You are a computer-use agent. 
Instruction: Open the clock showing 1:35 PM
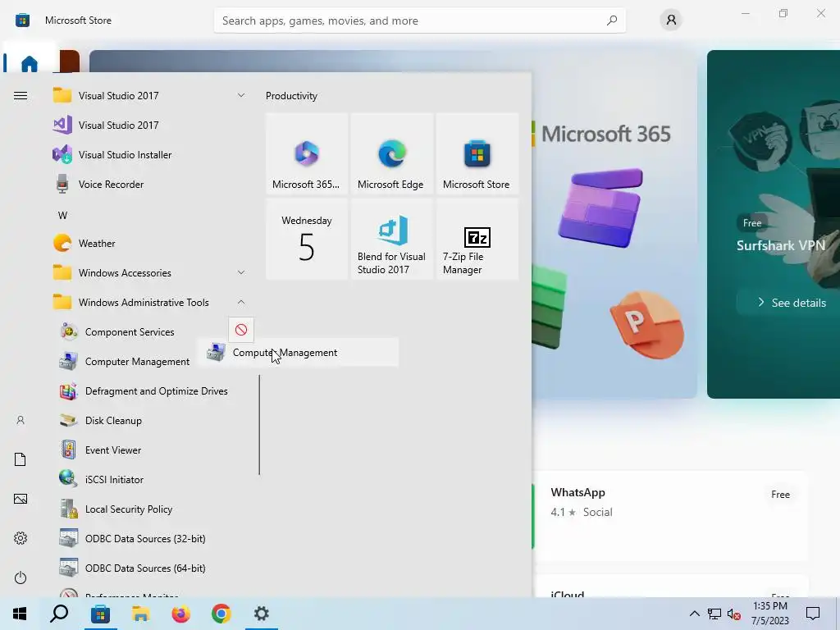[770, 614]
